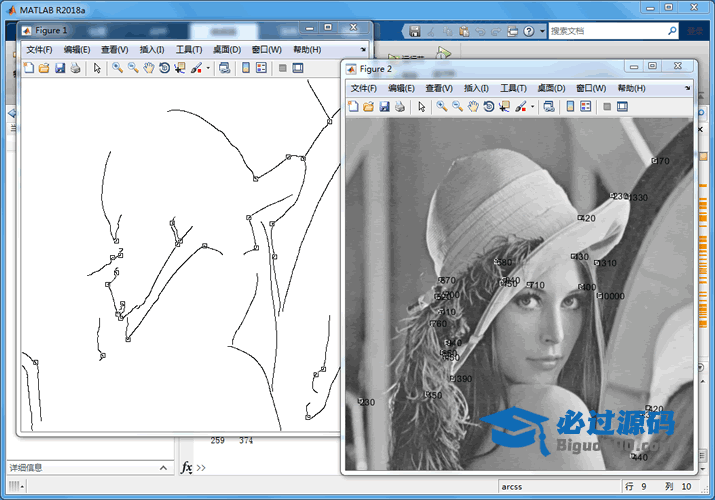This screenshot has width=715, height=500.
Task: Open 插入(I) menu in Figure 2
Action: (476, 88)
